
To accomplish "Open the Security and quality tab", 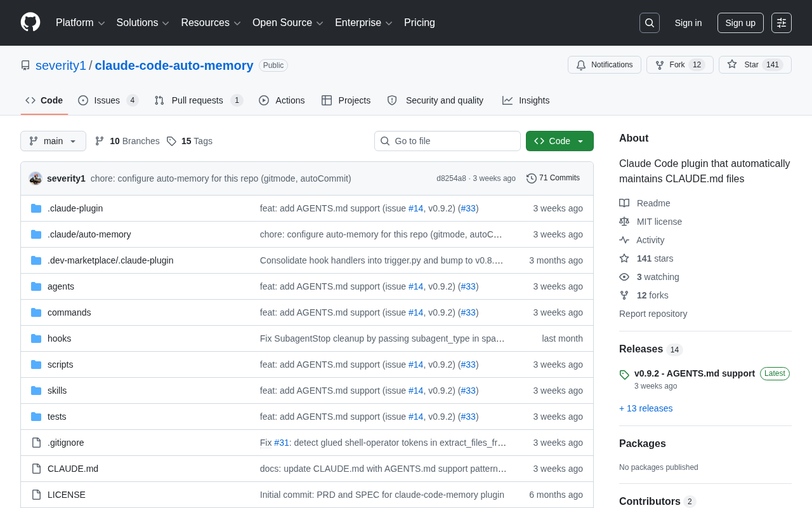I will coord(435,100).
